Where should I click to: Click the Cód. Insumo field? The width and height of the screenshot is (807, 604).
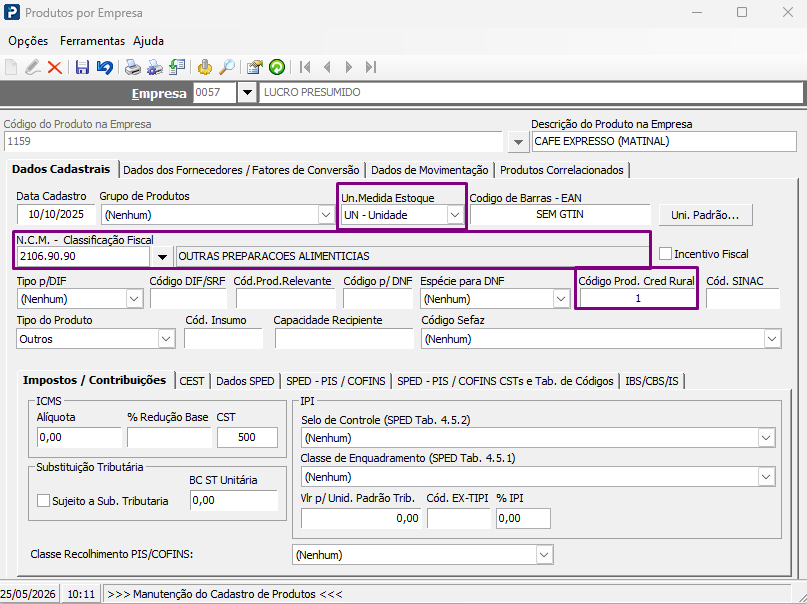tap(223, 339)
